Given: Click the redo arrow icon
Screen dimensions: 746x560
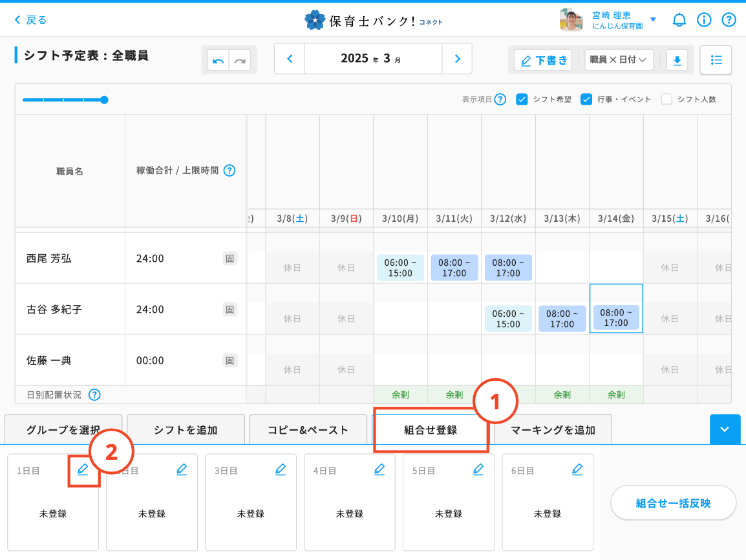Looking at the screenshot, I should [240, 60].
